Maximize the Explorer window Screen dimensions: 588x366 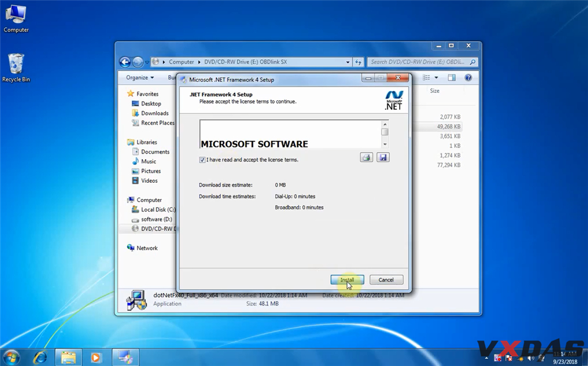pyautogui.click(x=452, y=46)
